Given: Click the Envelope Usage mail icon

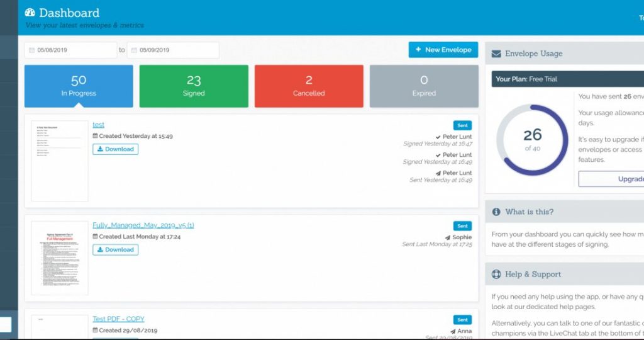Looking at the screenshot, I should pyautogui.click(x=496, y=54).
